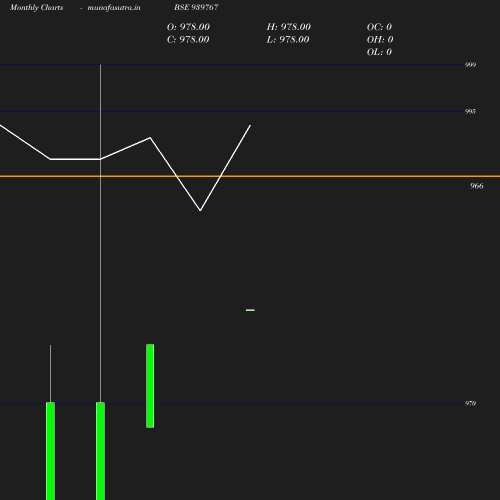
Task: Click the white line's lowest trough point
Action: tap(200, 210)
